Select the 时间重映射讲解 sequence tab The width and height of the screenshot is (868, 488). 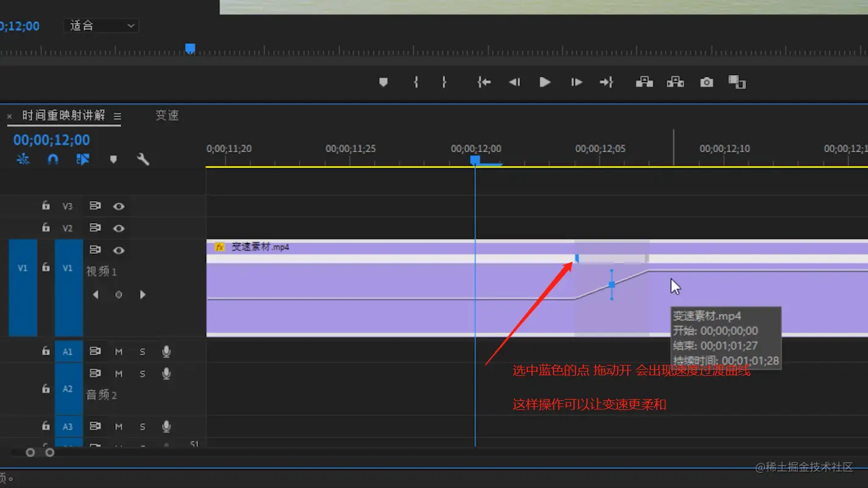pyautogui.click(x=63, y=116)
